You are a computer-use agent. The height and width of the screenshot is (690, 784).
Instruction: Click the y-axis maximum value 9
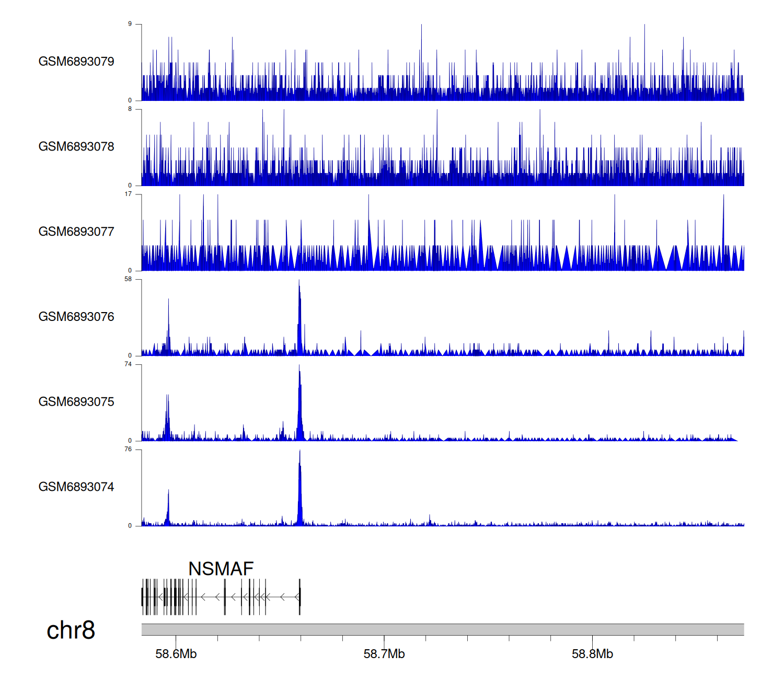[x=130, y=24]
